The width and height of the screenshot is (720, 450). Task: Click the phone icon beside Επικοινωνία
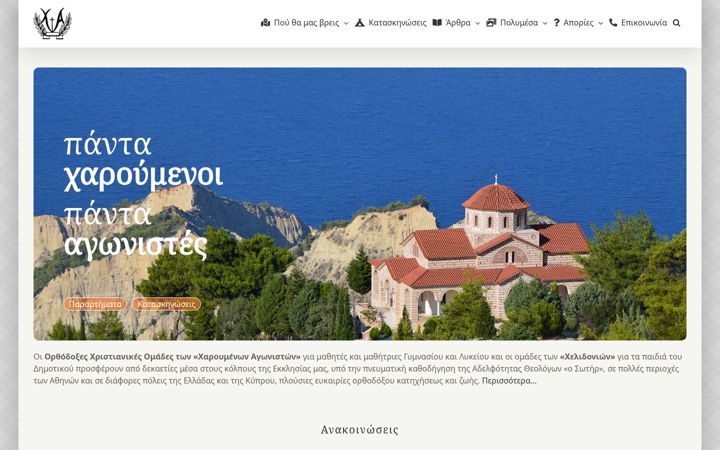click(x=613, y=22)
